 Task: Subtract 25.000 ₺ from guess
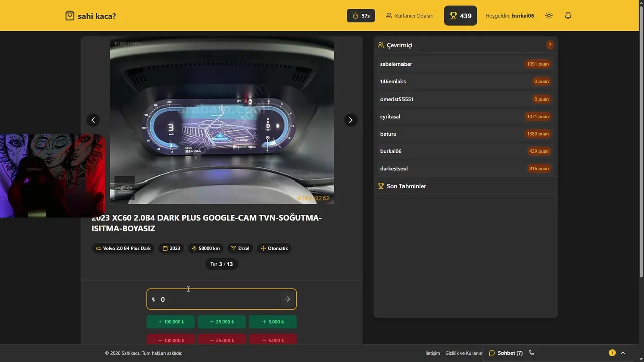pyautogui.click(x=221, y=340)
